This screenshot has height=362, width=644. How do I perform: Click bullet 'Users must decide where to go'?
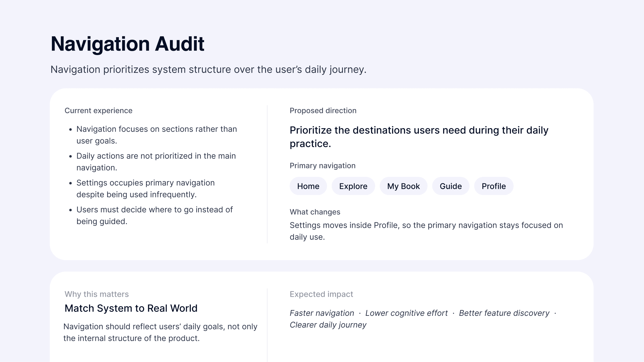pos(155,215)
